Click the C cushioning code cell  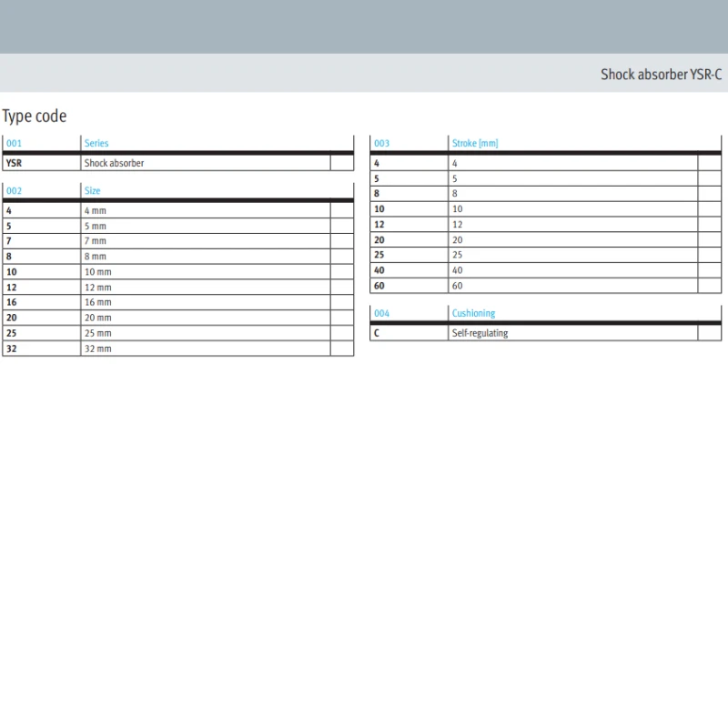[409, 333]
